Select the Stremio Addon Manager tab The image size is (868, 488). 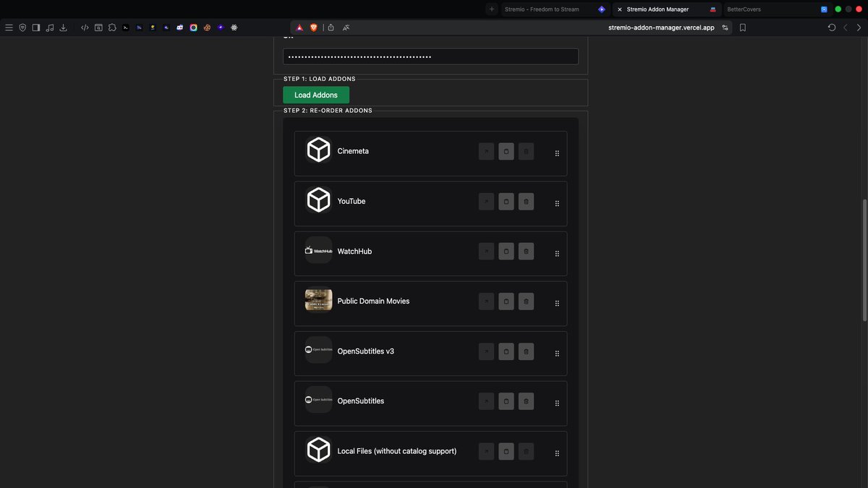(x=666, y=9)
